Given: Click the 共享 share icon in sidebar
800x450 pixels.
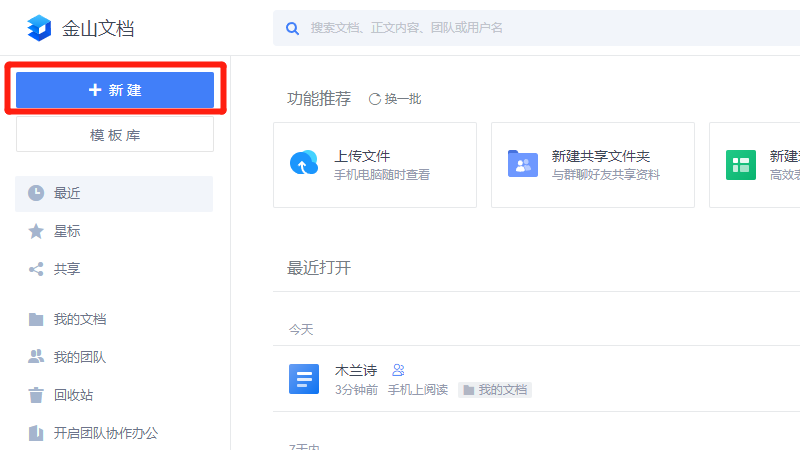Looking at the screenshot, I should 36,269.
